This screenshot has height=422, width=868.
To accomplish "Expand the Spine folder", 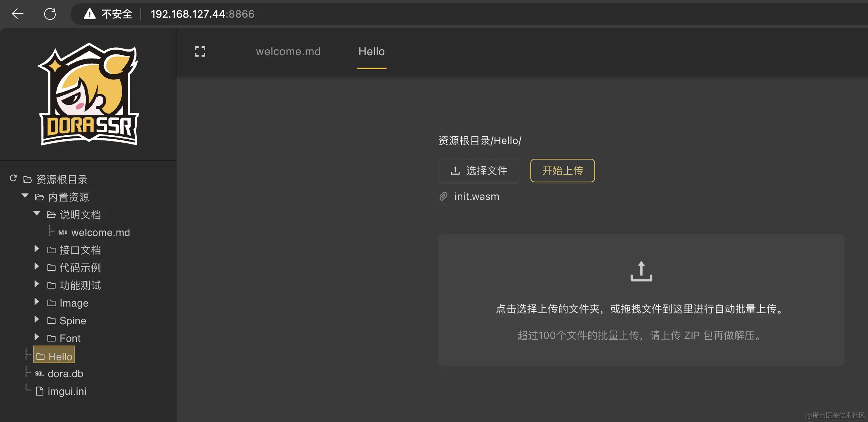I will coord(36,319).
